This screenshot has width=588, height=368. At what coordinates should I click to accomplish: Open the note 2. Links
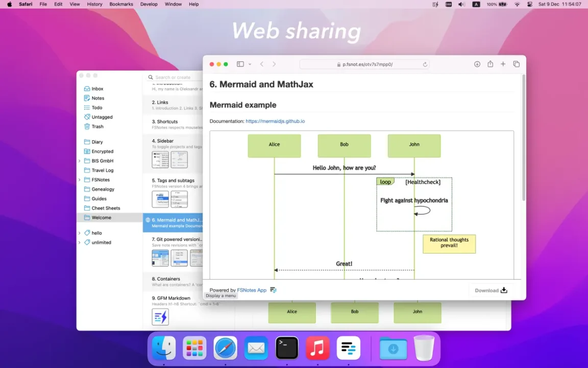[173, 105]
